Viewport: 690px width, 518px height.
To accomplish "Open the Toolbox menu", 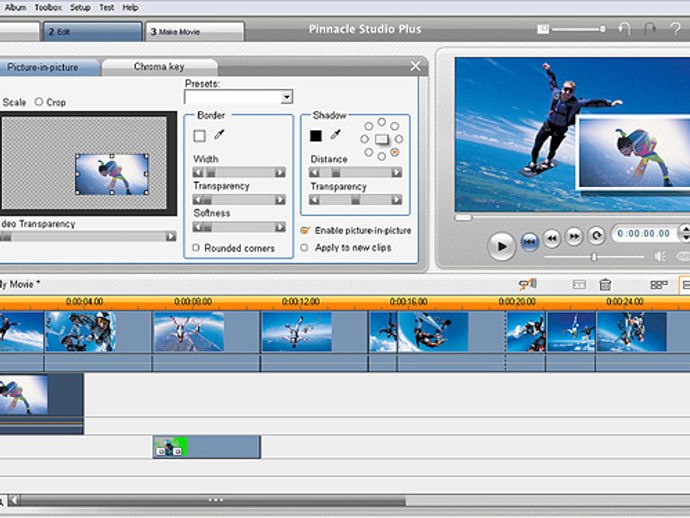I will 48,7.
